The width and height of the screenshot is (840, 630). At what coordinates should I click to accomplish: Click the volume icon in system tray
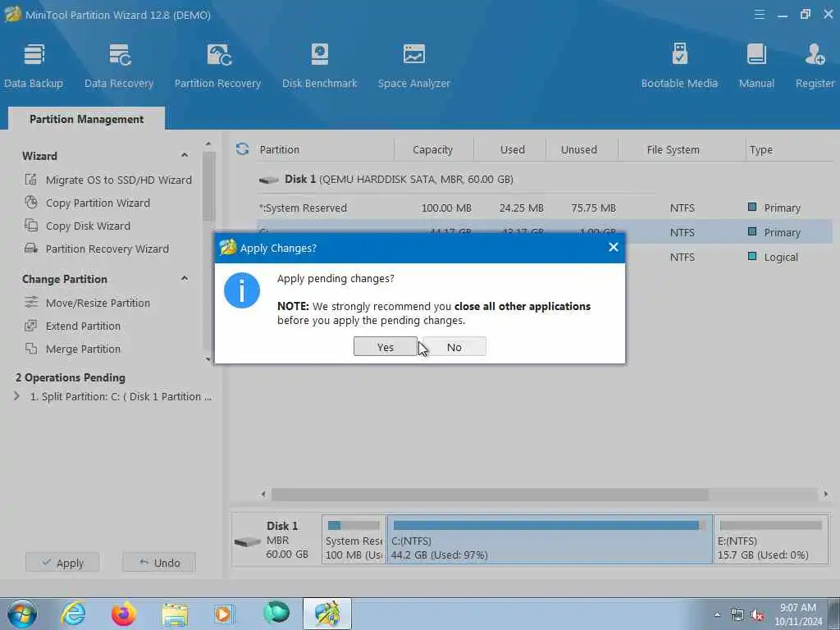pyautogui.click(x=757, y=615)
